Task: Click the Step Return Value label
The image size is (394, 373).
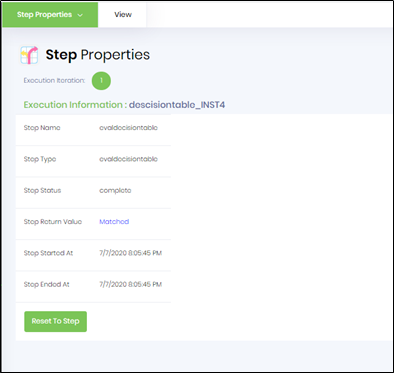Action: point(53,222)
